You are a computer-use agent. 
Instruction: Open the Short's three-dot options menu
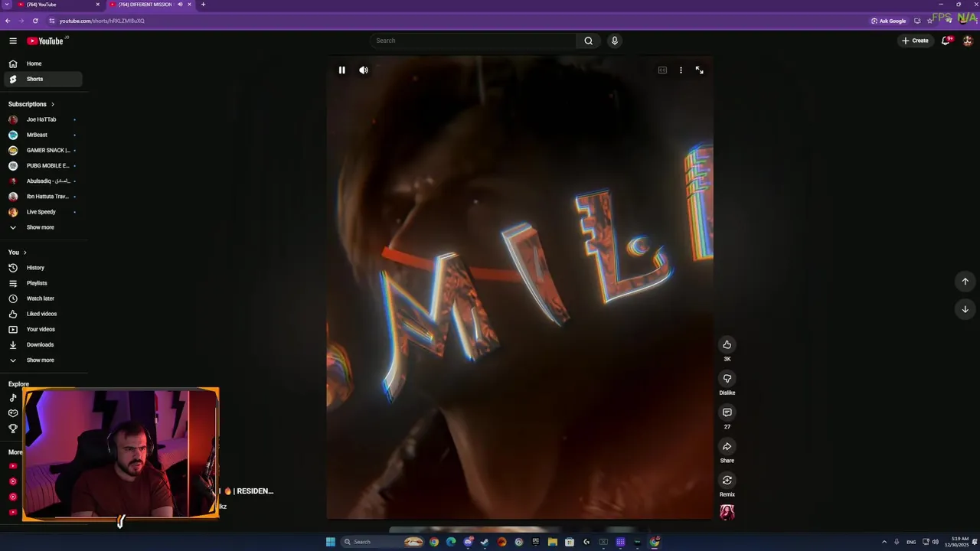pyautogui.click(x=681, y=70)
